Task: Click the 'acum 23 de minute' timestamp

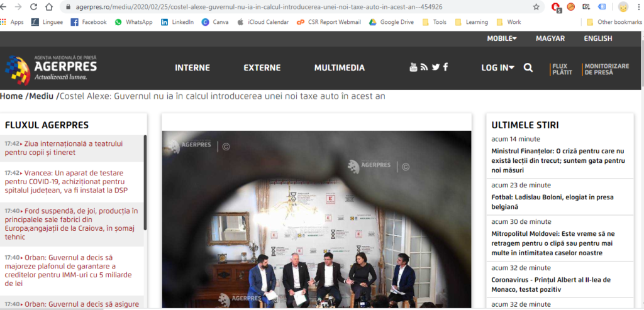Action: 521,185
